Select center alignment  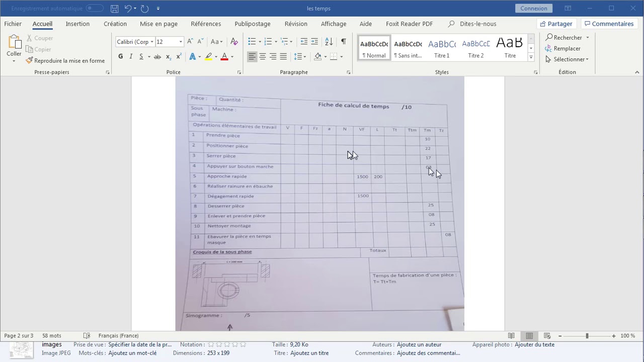(263, 56)
